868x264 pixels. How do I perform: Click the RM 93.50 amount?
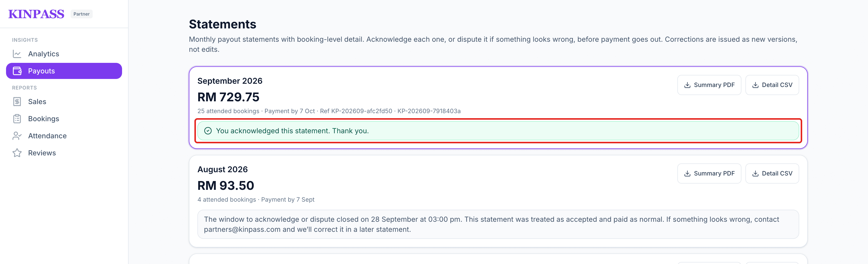pyautogui.click(x=226, y=186)
